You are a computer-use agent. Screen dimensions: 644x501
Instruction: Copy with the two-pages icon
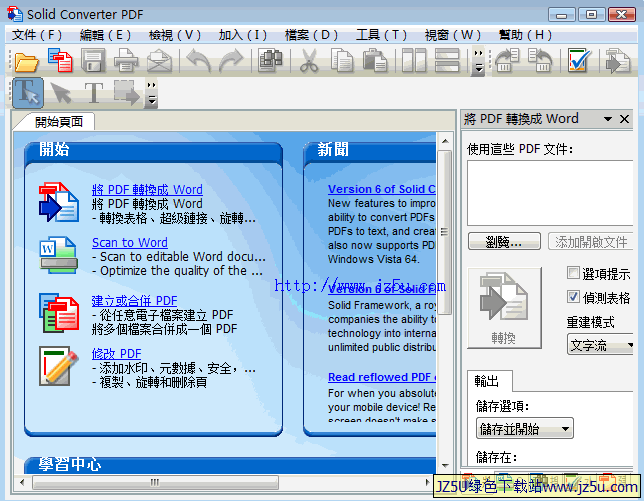tap(342, 60)
